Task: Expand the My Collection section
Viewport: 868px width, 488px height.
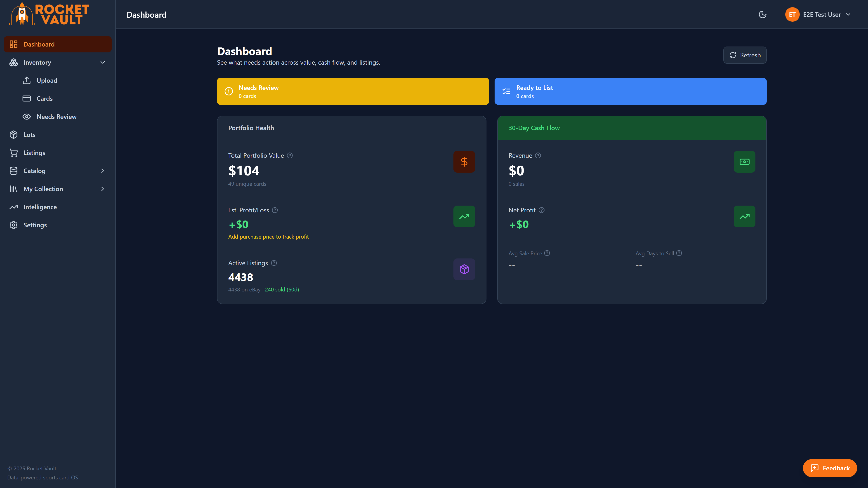Action: (103, 189)
